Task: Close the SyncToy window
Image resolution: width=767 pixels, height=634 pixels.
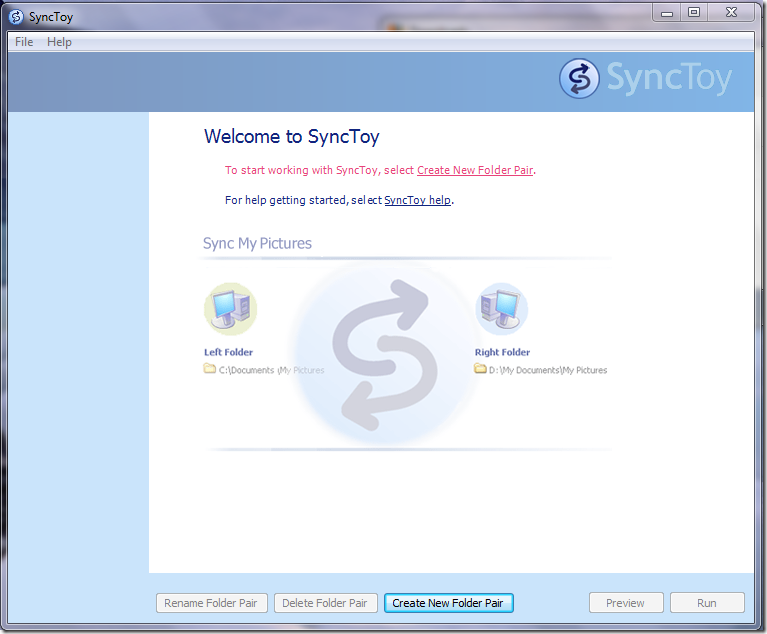Action: pos(731,13)
